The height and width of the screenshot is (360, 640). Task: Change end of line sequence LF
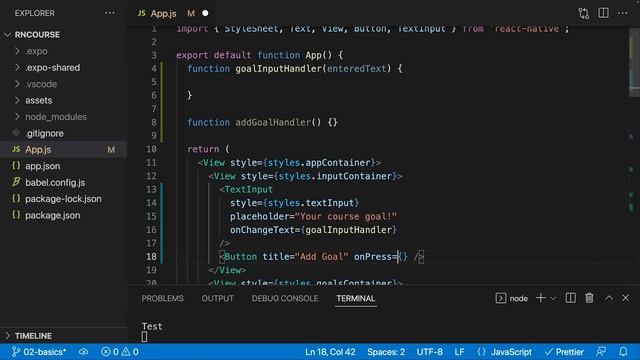click(459, 352)
